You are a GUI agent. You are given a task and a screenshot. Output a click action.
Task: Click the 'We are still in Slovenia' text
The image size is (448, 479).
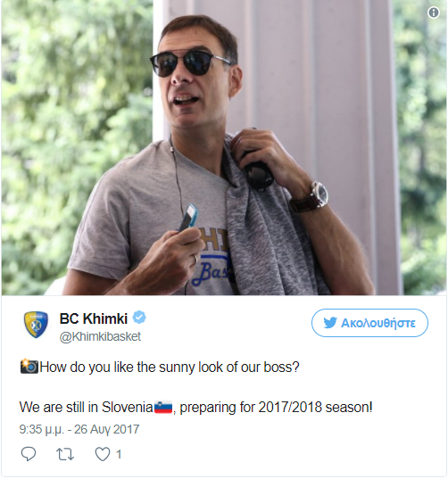point(86,408)
